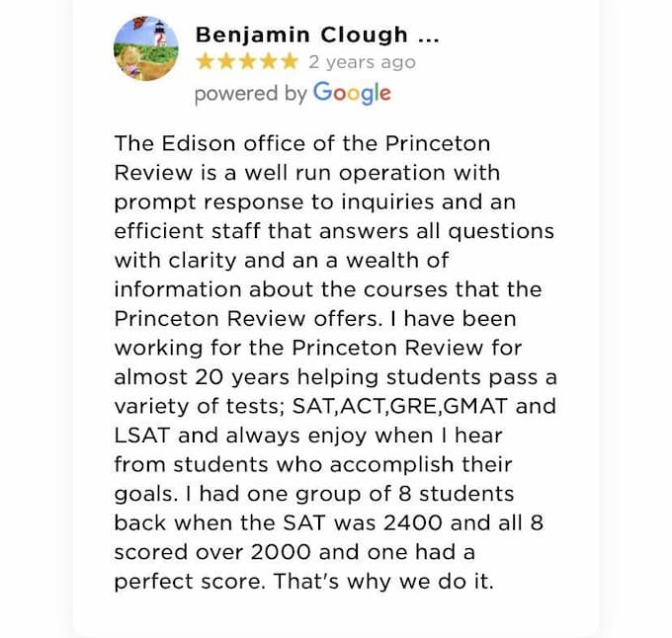Click the reviewer name Benjamin Clough
This screenshot has height=638, width=672.
pyautogui.click(x=301, y=36)
